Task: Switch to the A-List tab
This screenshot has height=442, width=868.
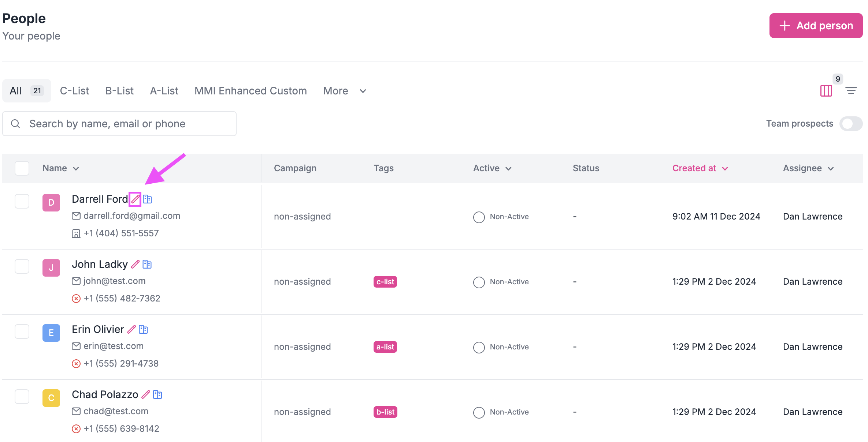Action: (164, 91)
